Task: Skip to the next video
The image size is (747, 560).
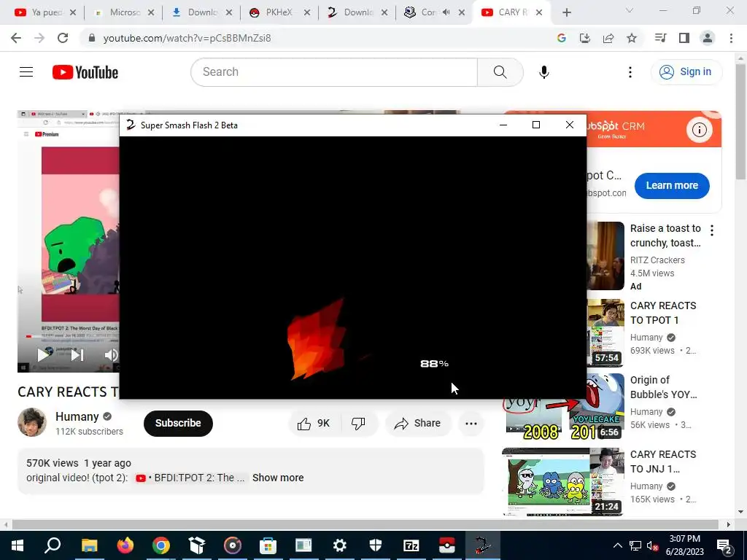Action: tap(77, 354)
